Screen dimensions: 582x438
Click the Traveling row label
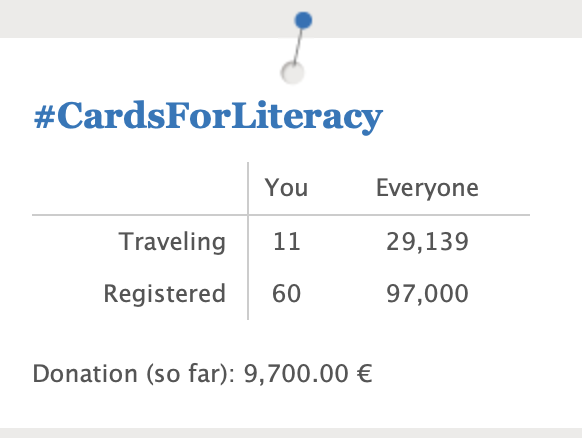point(172,242)
